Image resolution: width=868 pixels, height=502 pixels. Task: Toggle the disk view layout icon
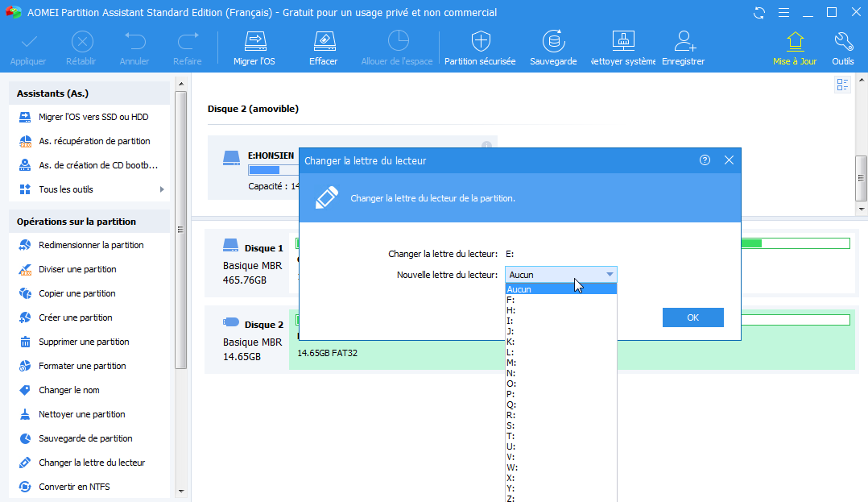[x=842, y=85]
